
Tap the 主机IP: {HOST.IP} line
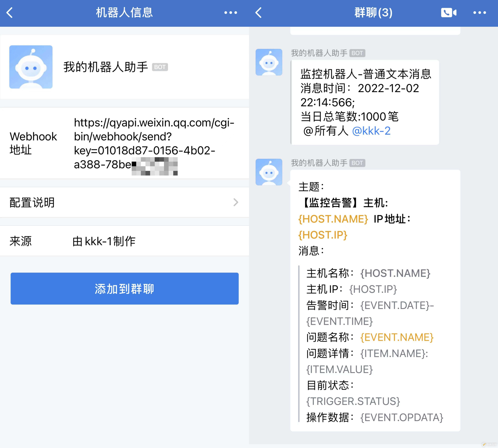coord(351,289)
